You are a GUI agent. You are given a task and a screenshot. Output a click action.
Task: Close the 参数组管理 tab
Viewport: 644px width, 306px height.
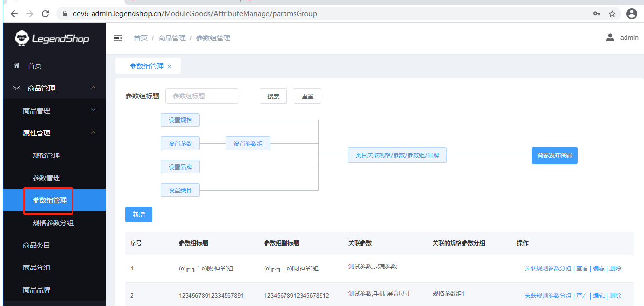(170, 67)
